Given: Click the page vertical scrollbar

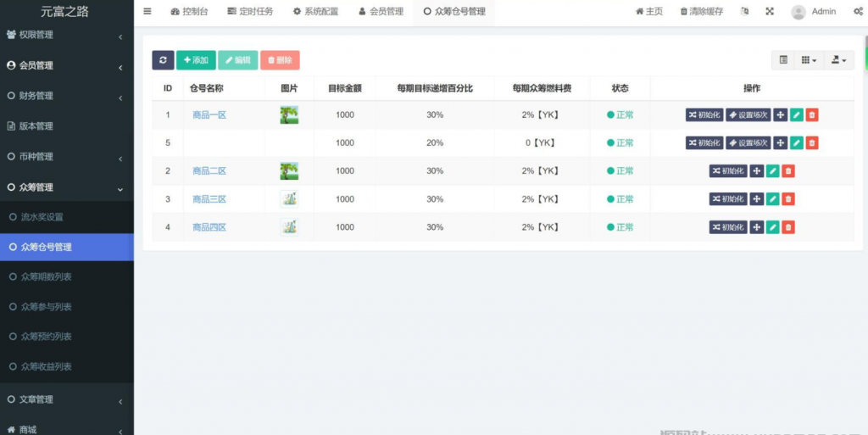Looking at the screenshot, I should (865, 53).
